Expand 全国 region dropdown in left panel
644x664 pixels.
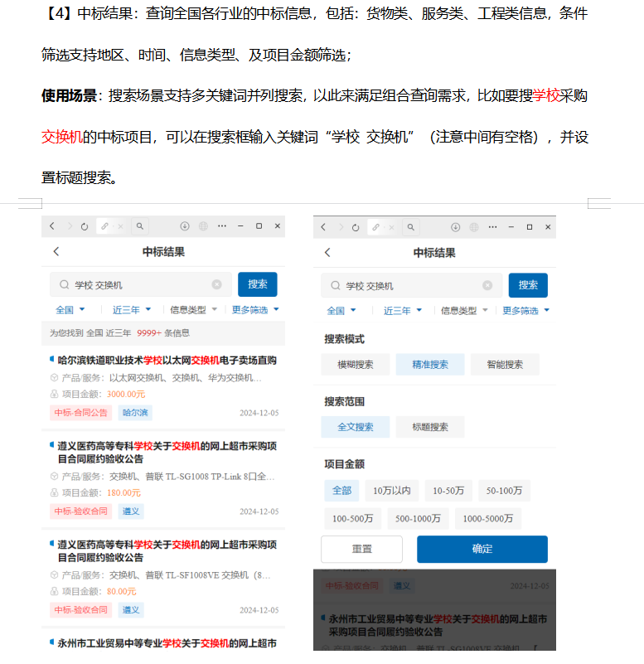click(70, 310)
